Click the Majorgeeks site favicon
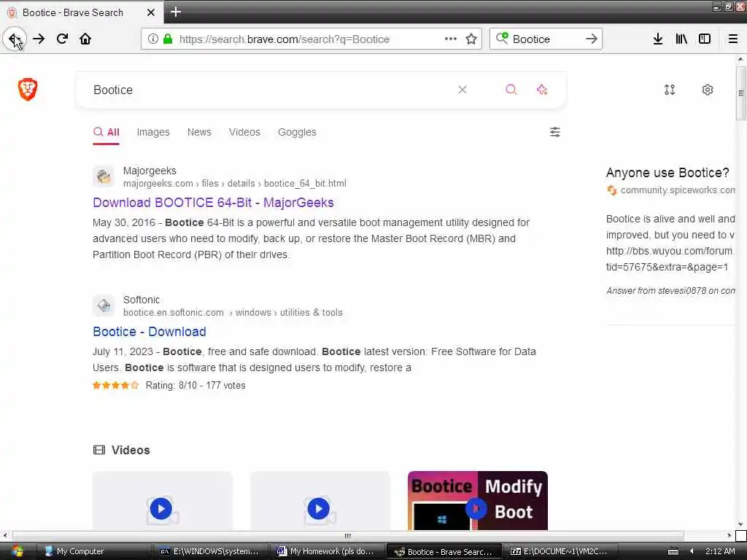The height and width of the screenshot is (560, 747). click(104, 176)
